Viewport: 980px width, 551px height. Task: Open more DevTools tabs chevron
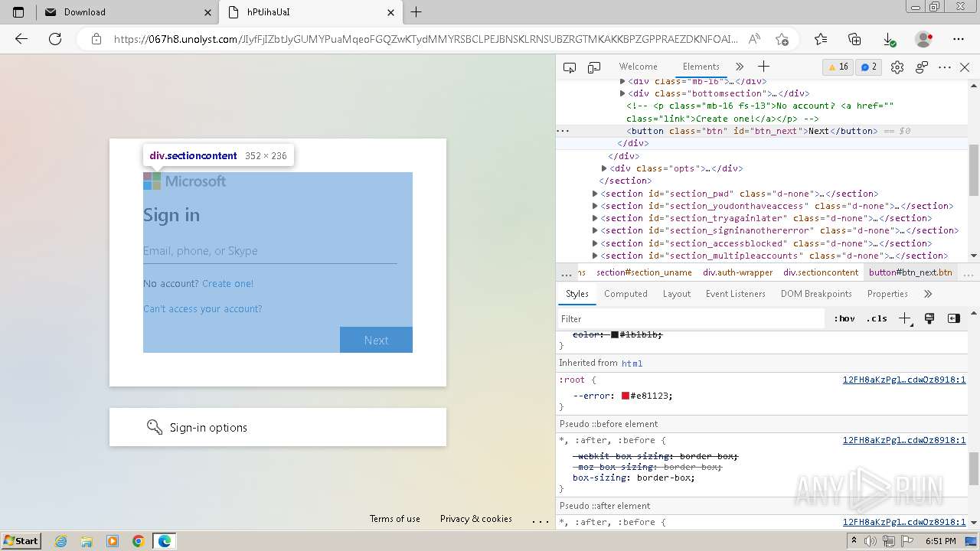740,67
